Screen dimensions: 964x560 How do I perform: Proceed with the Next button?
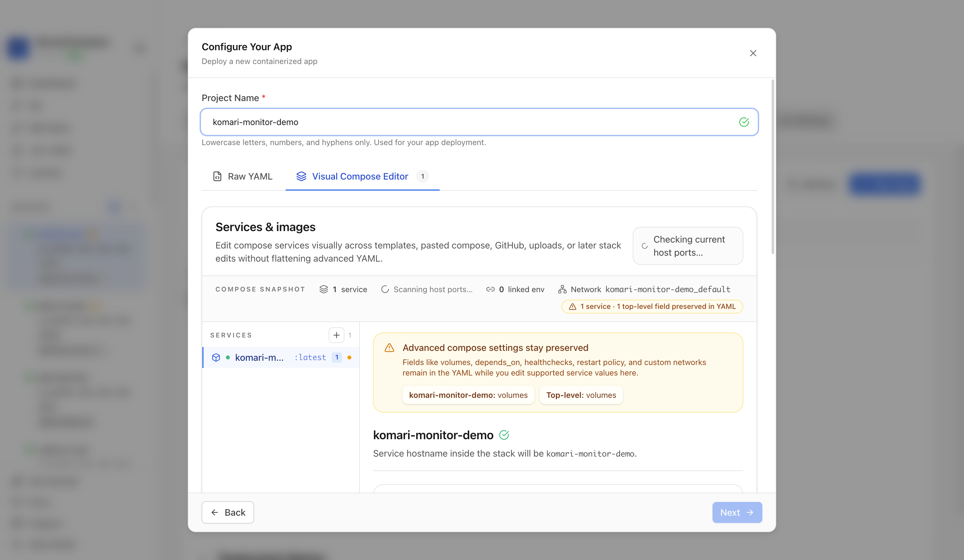[737, 512]
